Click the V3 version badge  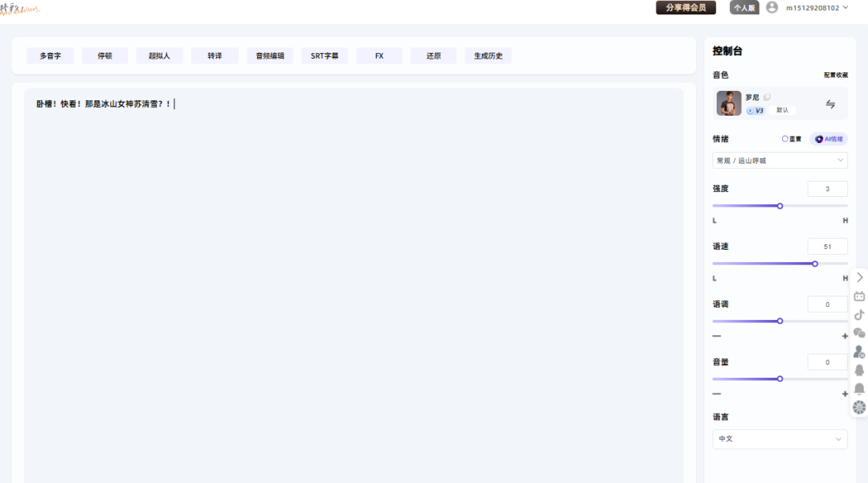[x=755, y=110]
